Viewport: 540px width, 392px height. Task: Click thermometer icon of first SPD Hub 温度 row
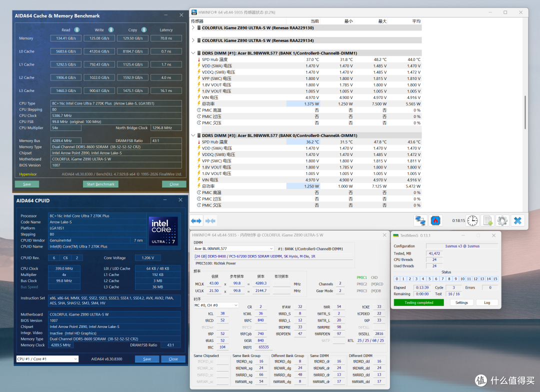click(x=198, y=59)
